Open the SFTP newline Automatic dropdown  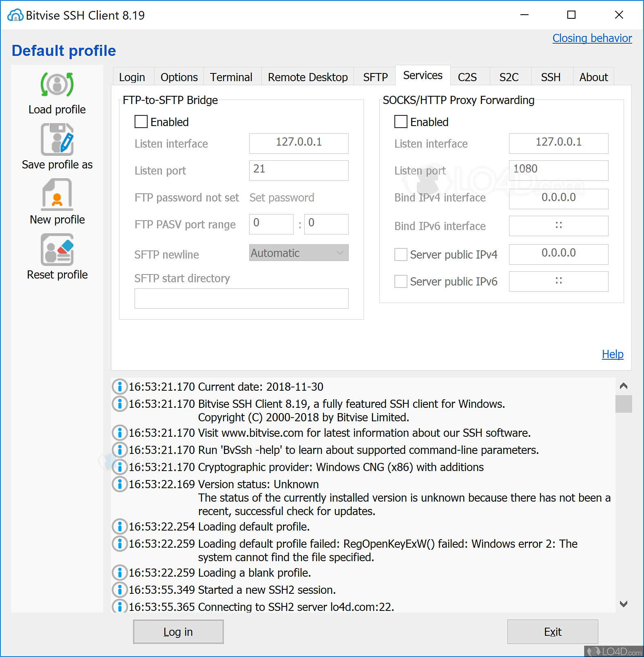click(x=299, y=253)
